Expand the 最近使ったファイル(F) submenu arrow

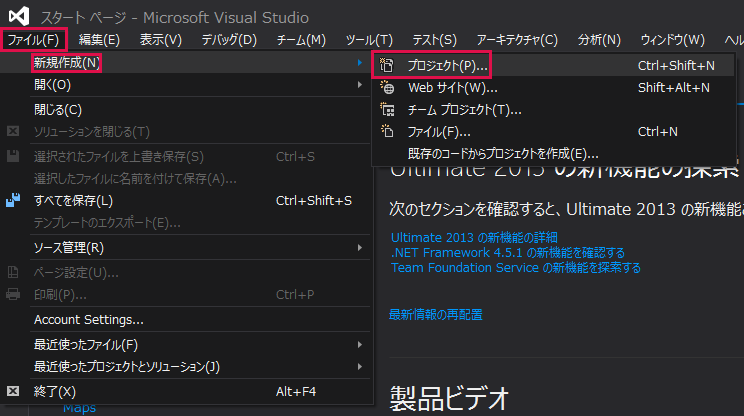360,344
